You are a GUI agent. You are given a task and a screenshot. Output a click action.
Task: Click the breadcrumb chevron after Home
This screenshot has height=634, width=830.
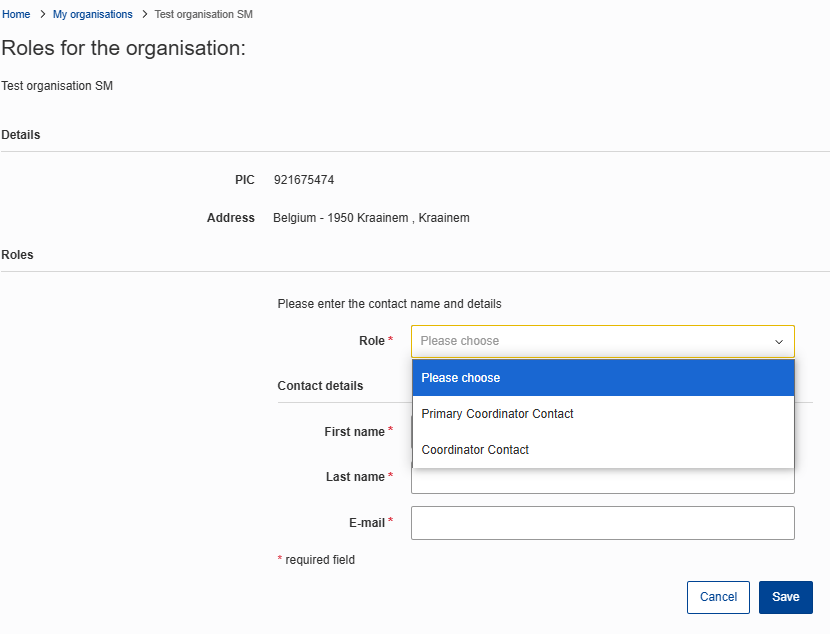(x=42, y=15)
